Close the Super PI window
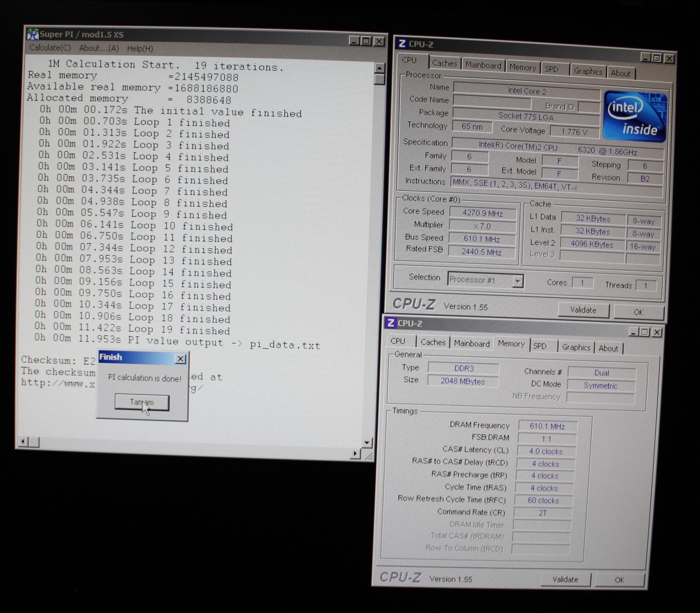The width and height of the screenshot is (700, 613). [x=379, y=42]
